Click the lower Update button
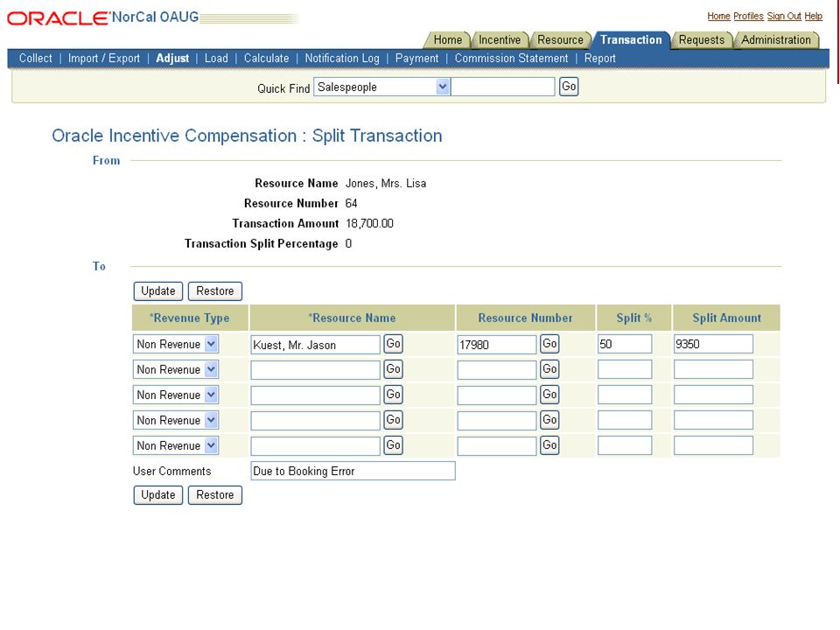 [x=158, y=495]
